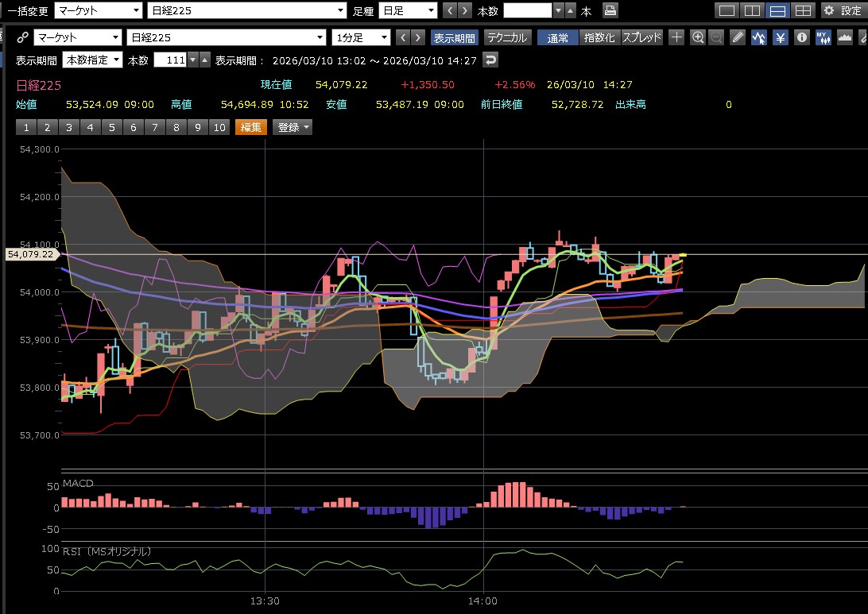Show chart info with the i icon

[802, 37]
